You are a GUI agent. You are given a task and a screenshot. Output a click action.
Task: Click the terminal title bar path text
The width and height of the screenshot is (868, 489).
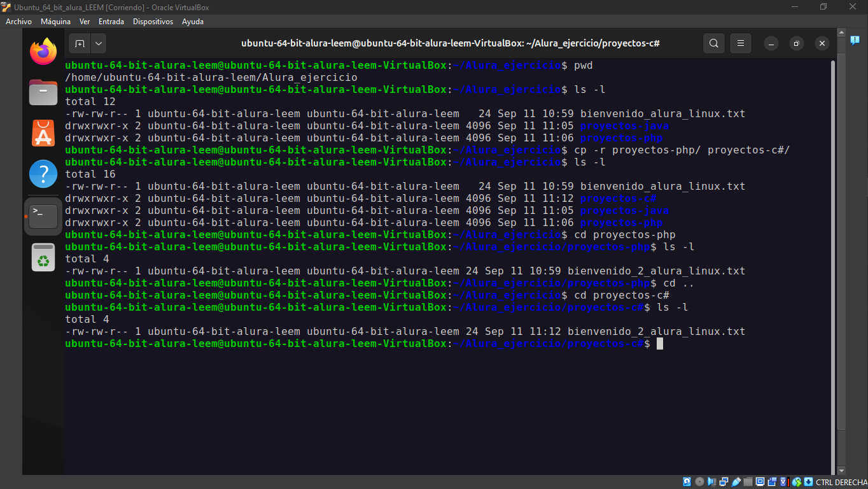pyautogui.click(x=451, y=43)
